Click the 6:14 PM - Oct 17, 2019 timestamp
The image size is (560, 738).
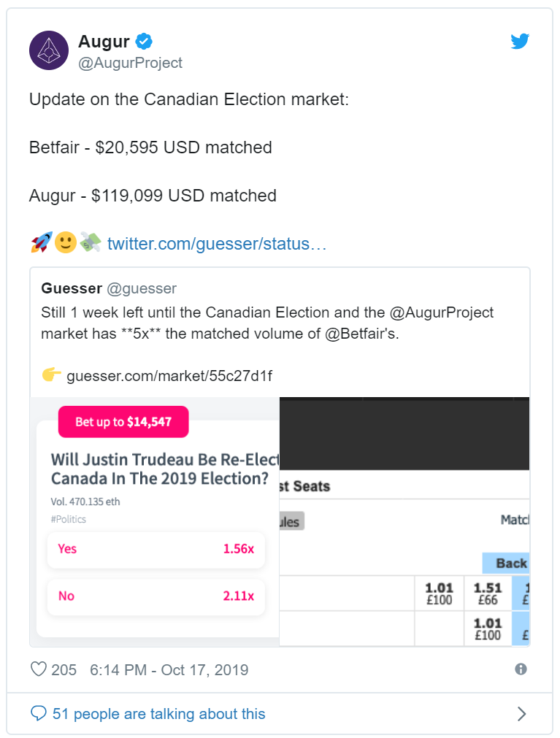[169, 670]
